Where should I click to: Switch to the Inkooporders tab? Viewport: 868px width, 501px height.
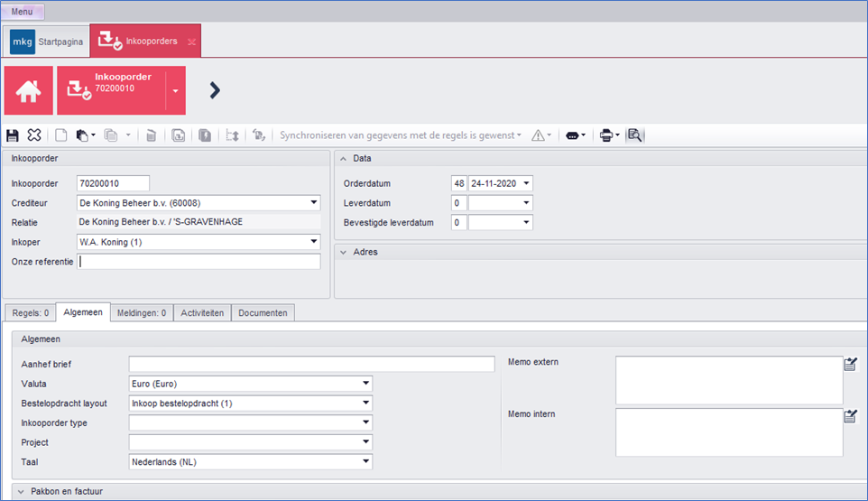pyautogui.click(x=145, y=41)
